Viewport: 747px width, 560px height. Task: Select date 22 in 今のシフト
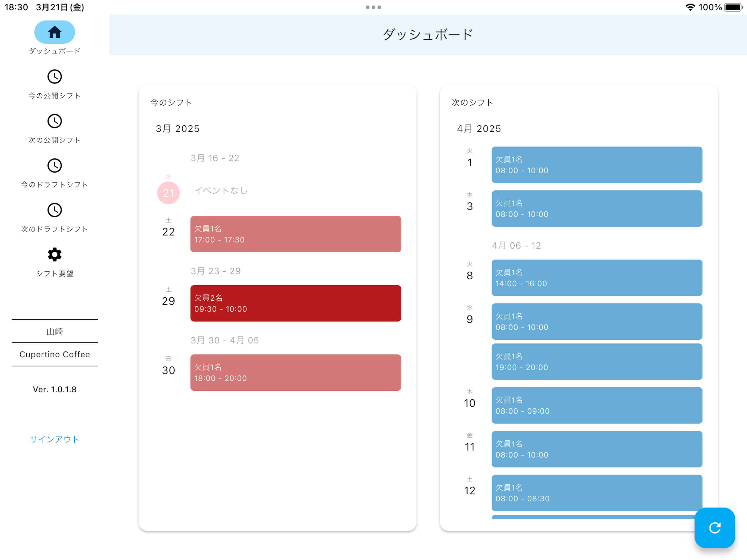click(x=169, y=231)
